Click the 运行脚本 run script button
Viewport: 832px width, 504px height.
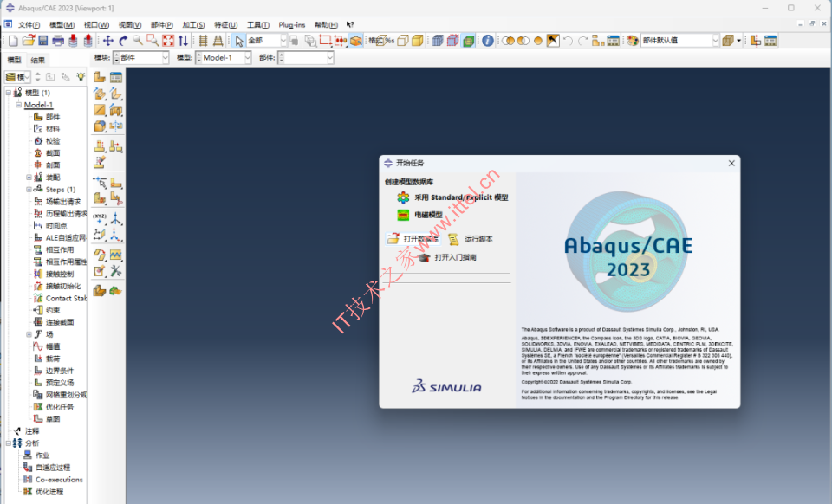pyautogui.click(x=470, y=239)
